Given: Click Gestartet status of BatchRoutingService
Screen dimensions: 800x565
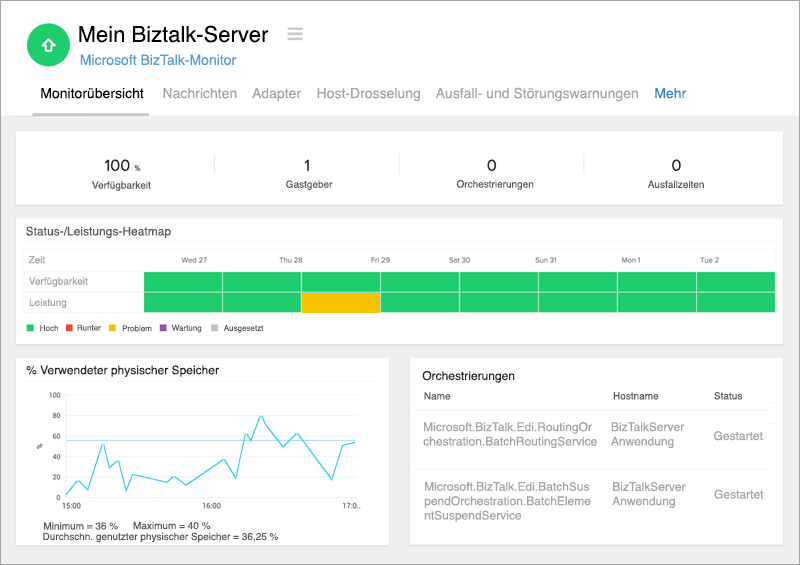Looking at the screenshot, I should (x=738, y=436).
